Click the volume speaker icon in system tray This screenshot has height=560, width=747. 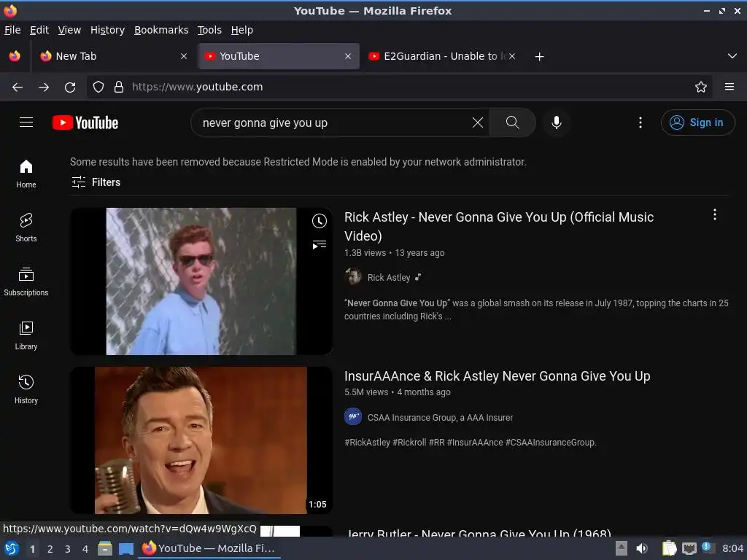point(642,548)
